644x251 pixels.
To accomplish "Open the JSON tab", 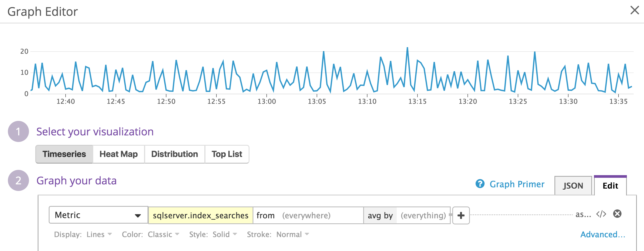I will [573, 186].
